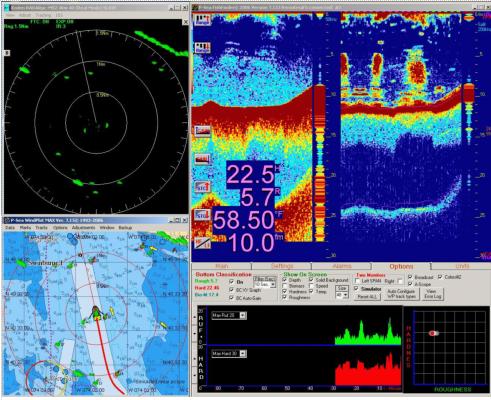Toggle the Simulator checkbox
The height and width of the screenshot is (400, 491).
(357, 289)
